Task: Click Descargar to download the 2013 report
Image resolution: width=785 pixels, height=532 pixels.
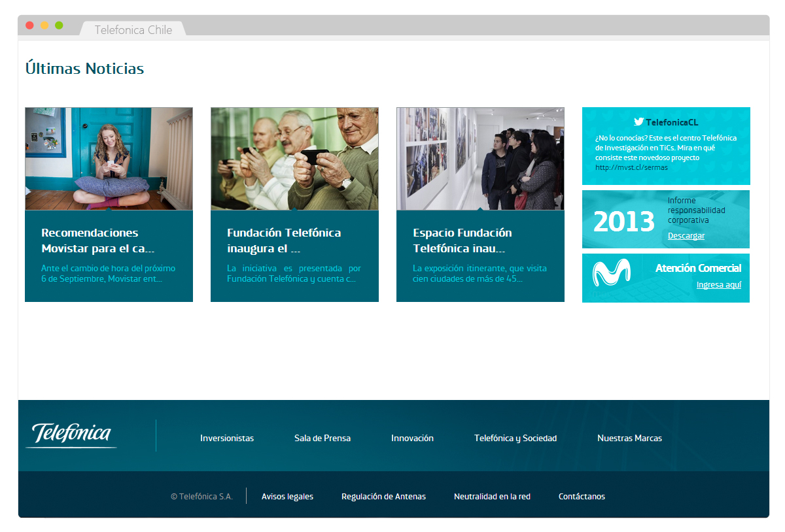Action: [x=686, y=236]
